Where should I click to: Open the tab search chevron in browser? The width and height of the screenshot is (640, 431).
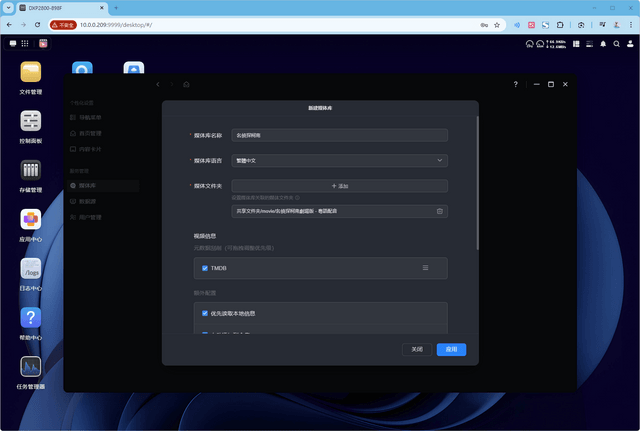click(8, 8)
